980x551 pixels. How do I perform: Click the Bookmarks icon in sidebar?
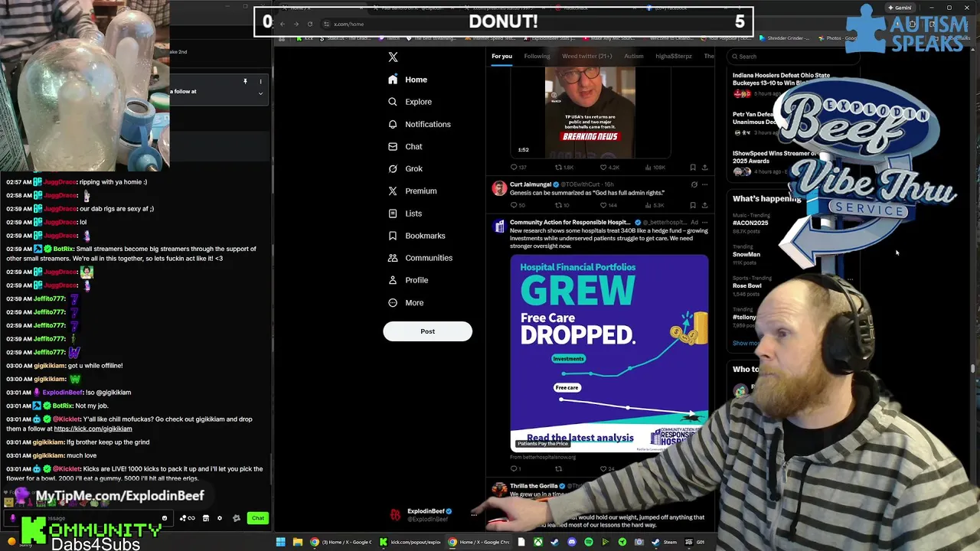(x=393, y=236)
